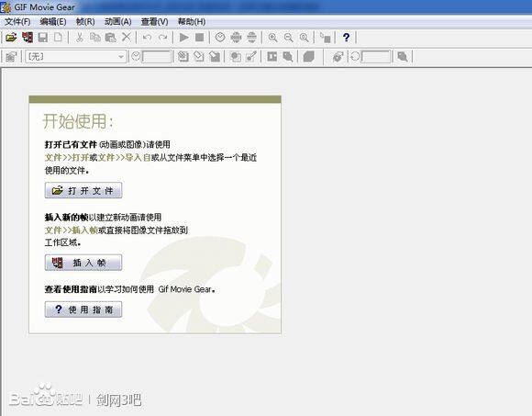Open the 文件(F) menu
532x416 pixels.
click(17, 22)
